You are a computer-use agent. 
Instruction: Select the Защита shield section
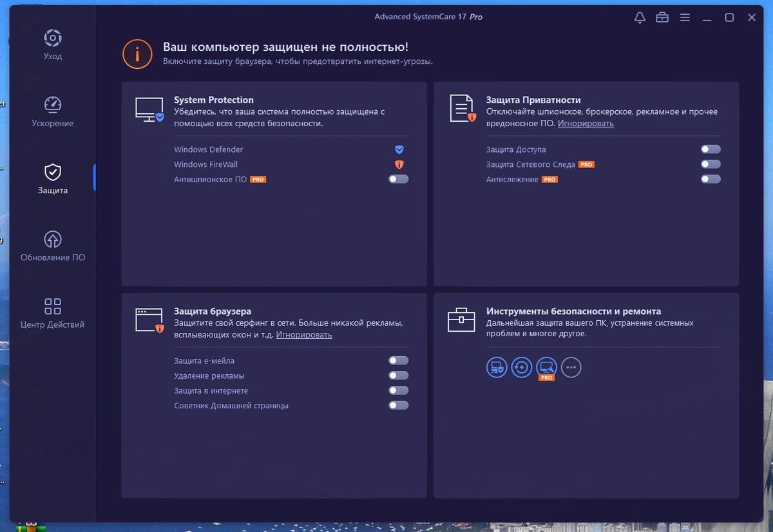point(53,172)
